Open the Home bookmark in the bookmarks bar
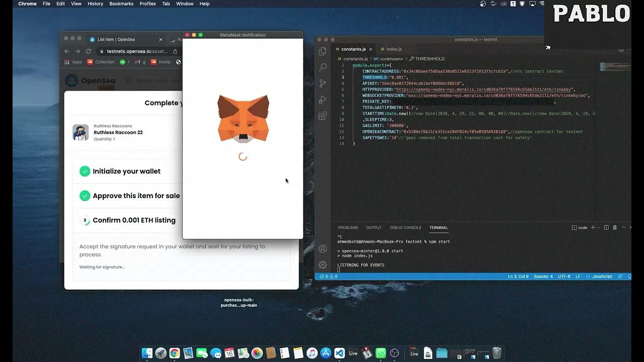644x362 pixels. (x=160, y=62)
